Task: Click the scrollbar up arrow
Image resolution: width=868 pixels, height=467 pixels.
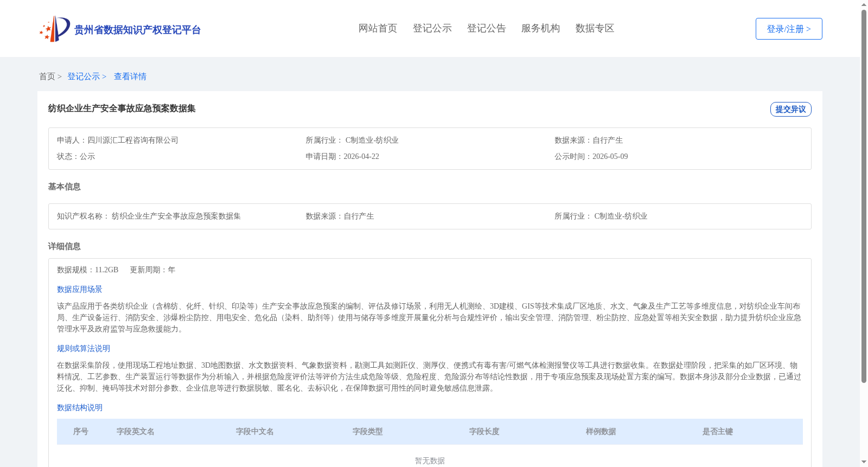Action: [864, 4]
